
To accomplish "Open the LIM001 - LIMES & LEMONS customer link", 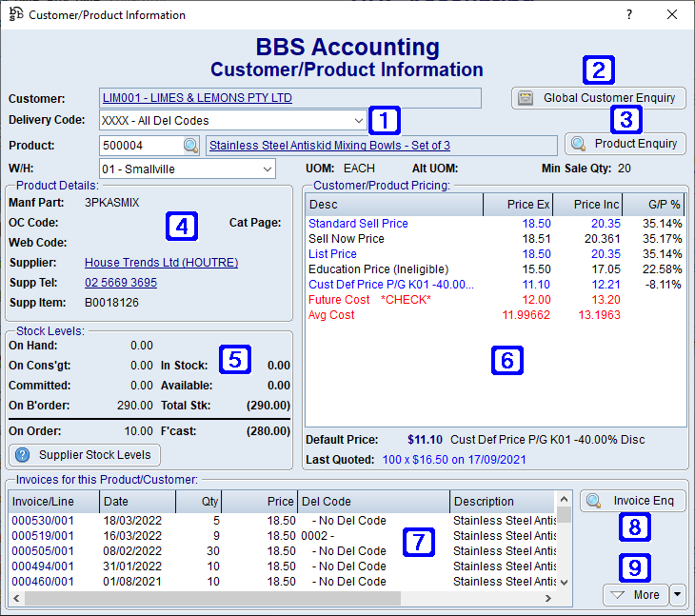I will [196, 98].
